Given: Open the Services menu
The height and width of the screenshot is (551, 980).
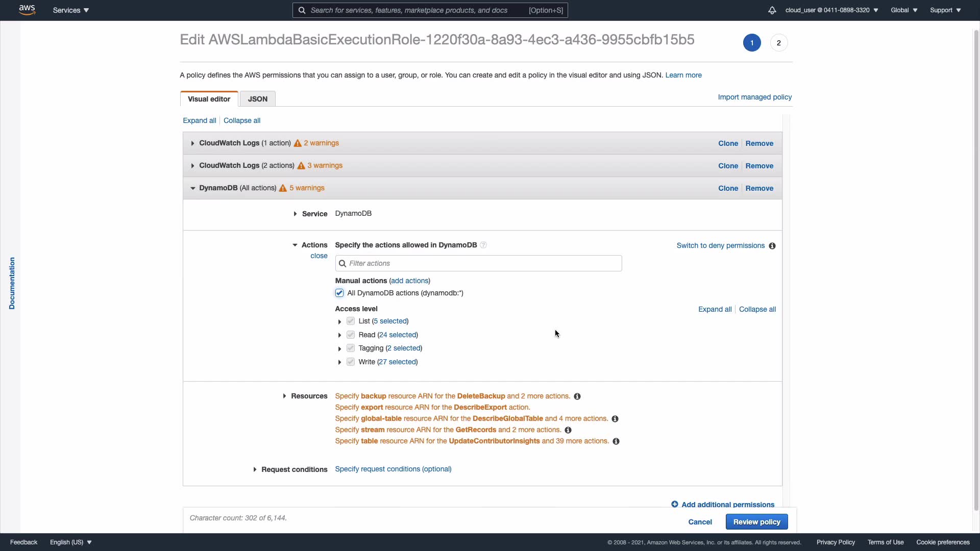Looking at the screenshot, I should click(x=71, y=10).
